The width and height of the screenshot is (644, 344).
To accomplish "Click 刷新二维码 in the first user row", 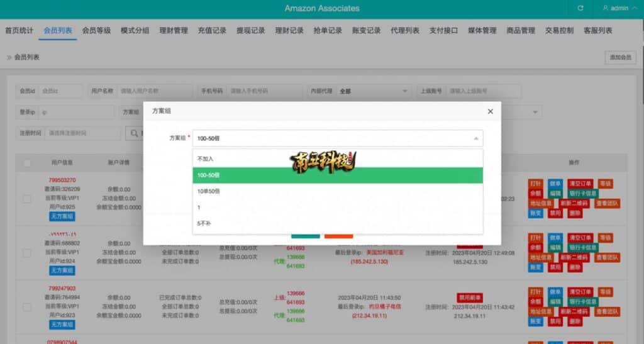I will coord(574,204).
